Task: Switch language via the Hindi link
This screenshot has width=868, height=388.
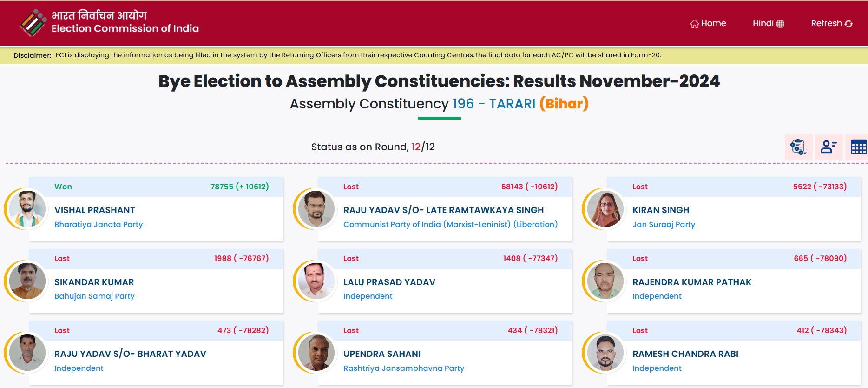Action: point(763,23)
